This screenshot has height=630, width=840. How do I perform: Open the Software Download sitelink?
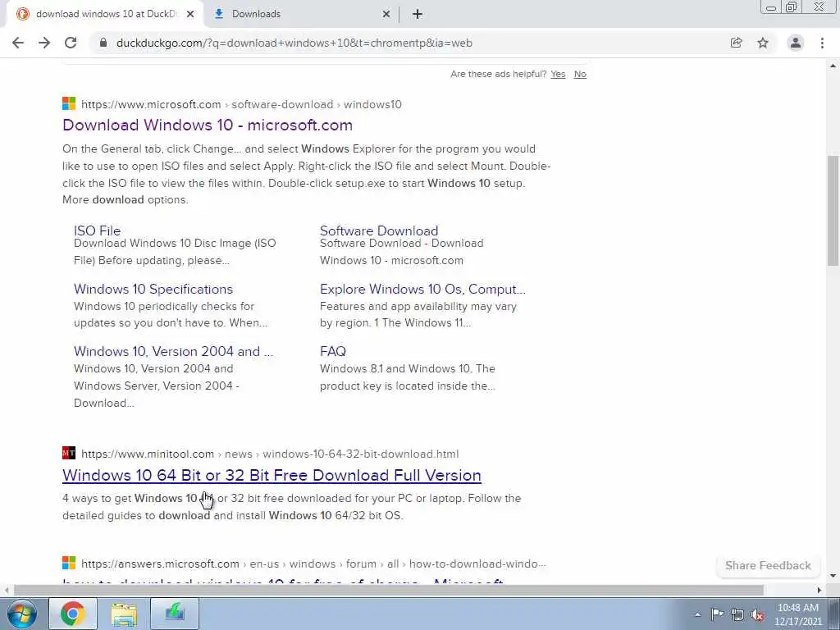[x=379, y=231]
